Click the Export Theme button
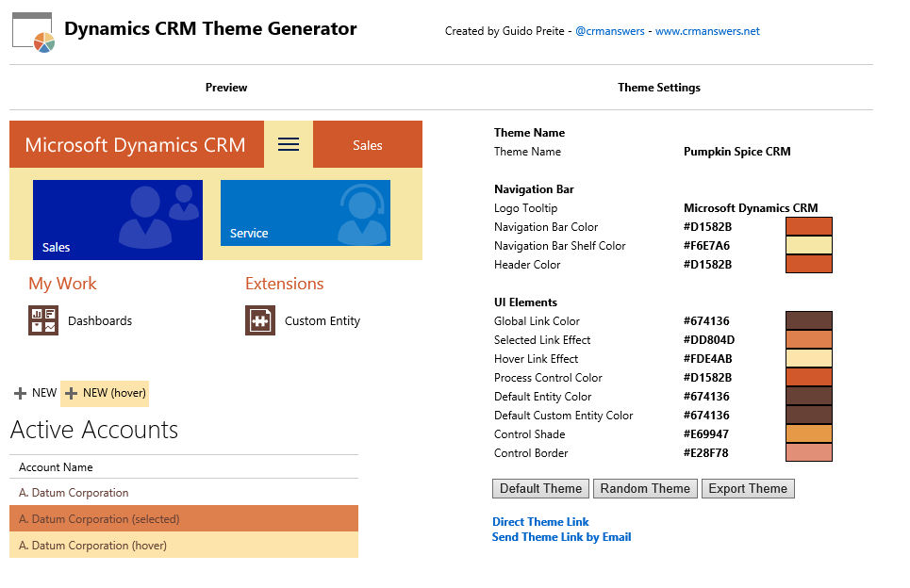The image size is (910, 588). pos(748,488)
